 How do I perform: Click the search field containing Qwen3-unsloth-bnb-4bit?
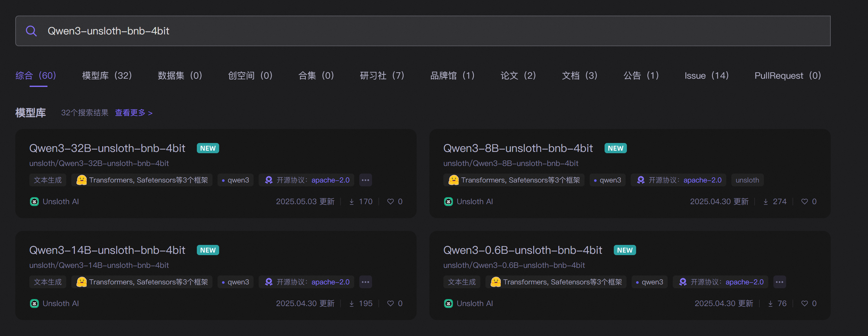[x=423, y=31]
